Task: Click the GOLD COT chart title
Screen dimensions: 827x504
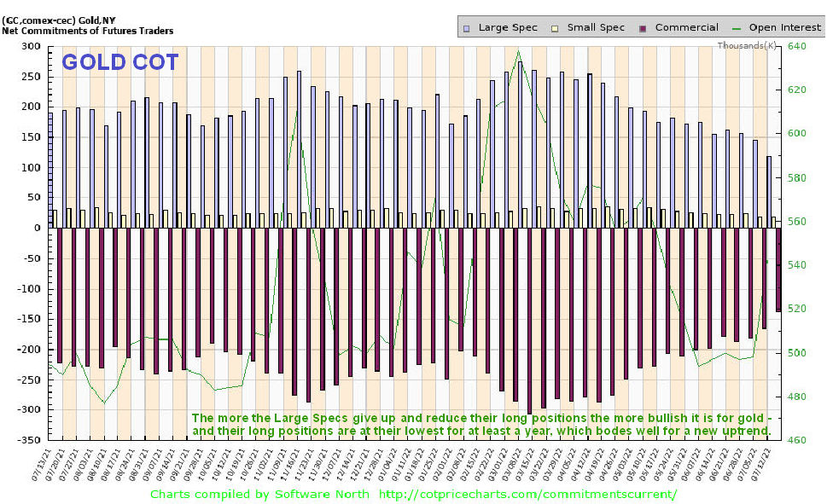Action: tap(119, 62)
